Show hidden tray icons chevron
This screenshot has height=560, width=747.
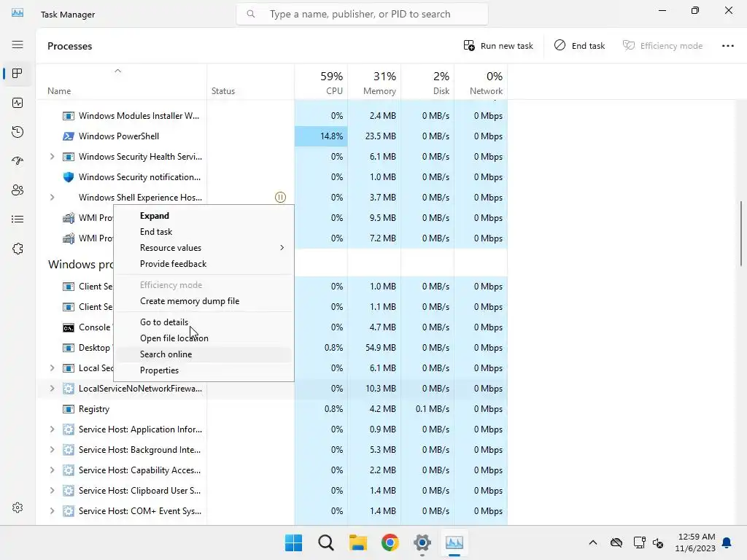tap(592, 542)
